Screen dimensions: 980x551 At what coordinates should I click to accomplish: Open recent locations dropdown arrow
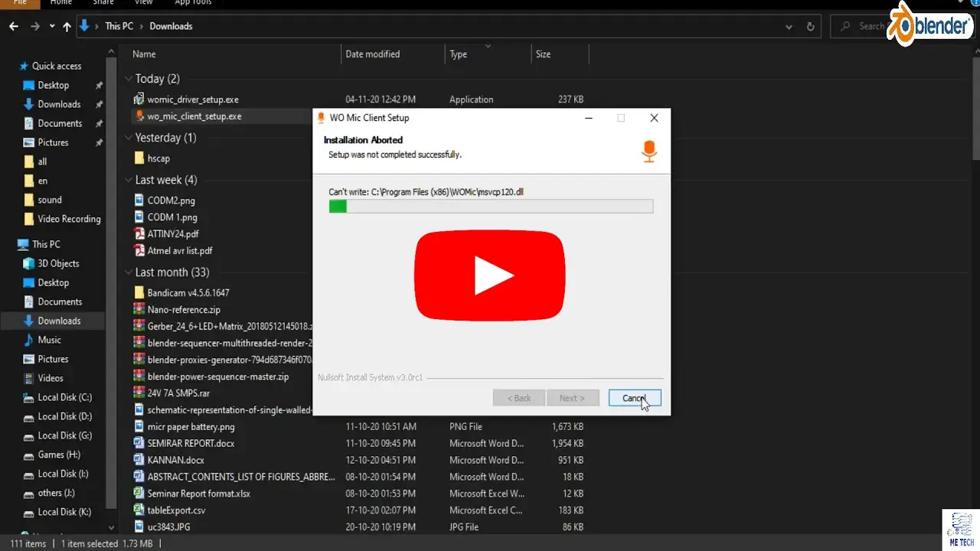point(52,26)
